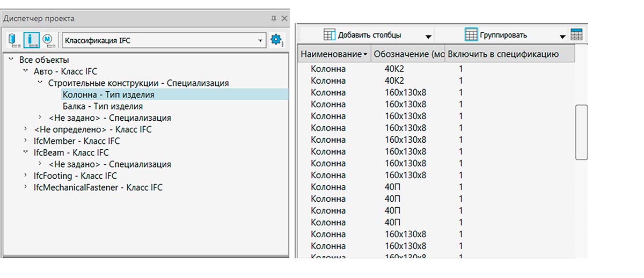644x278 pixels.
Task: Open the Классификация IFC dropdown
Action: coord(260,40)
